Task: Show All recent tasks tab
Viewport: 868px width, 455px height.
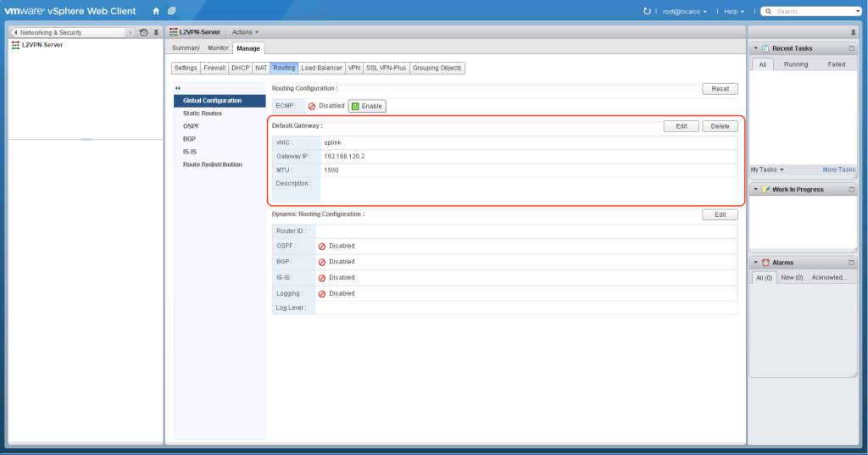Action: tap(763, 64)
